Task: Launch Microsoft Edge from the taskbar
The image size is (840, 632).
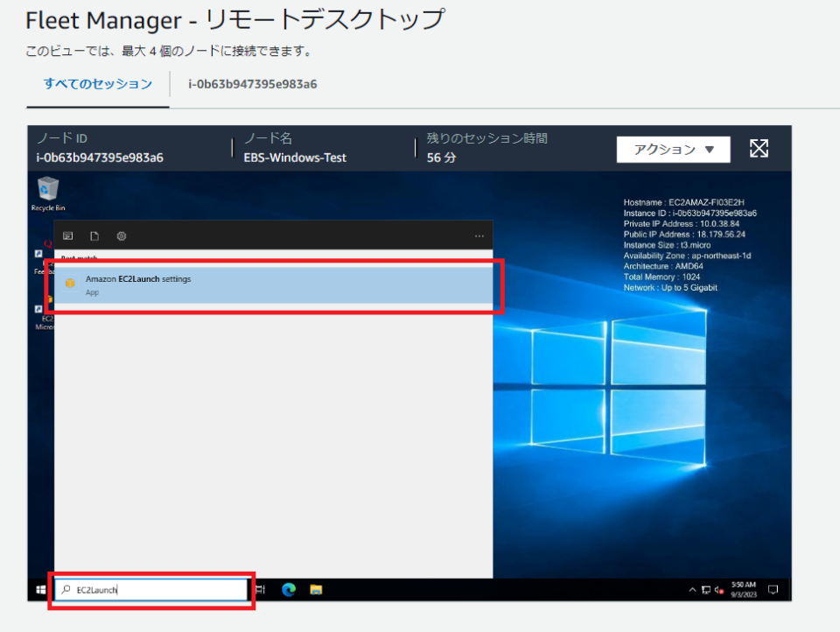Action: coord(289,590)
